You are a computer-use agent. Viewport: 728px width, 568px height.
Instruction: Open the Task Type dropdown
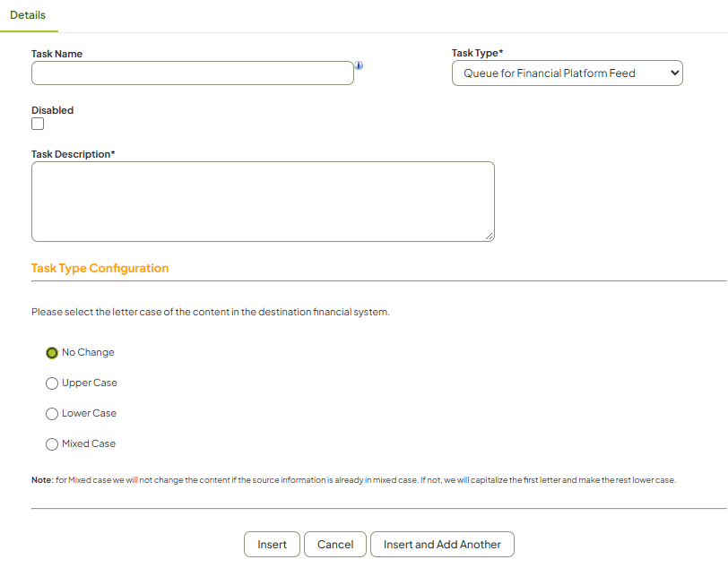[567, 73]
